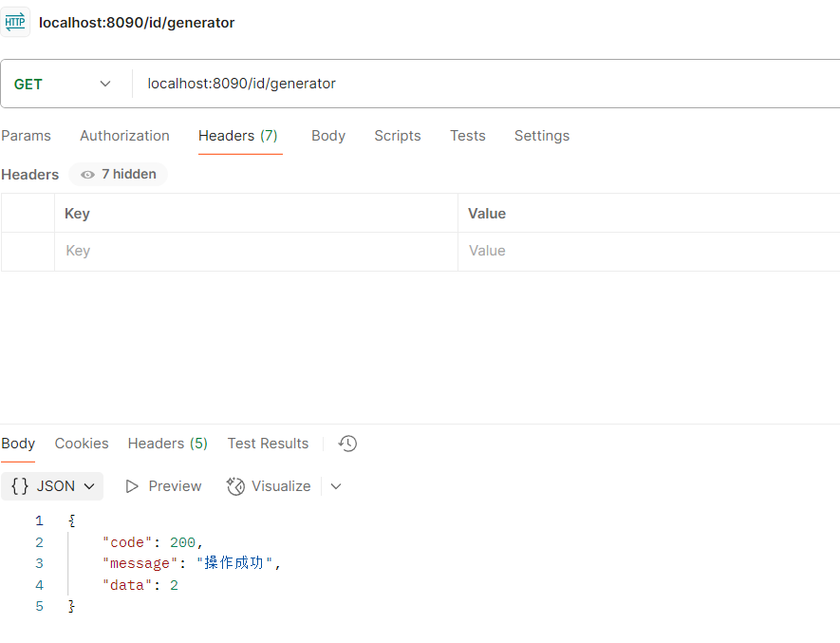Click the Visualize button

[x=280, y=485]
